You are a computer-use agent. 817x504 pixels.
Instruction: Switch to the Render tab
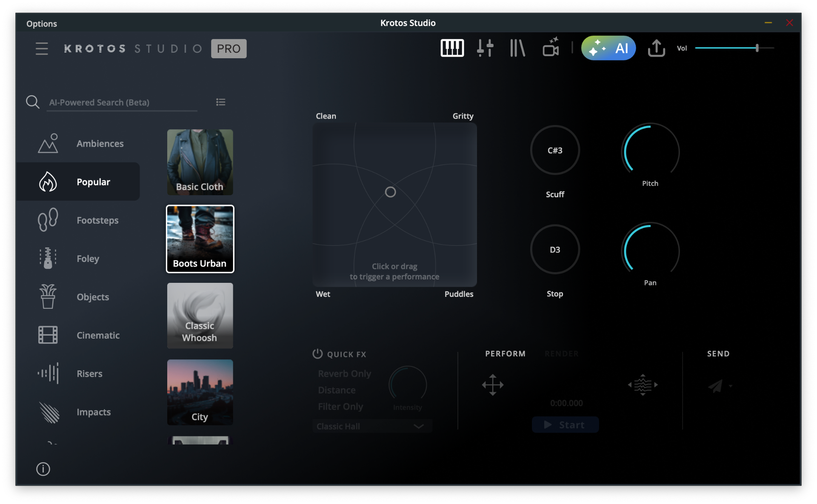point(561,354)
